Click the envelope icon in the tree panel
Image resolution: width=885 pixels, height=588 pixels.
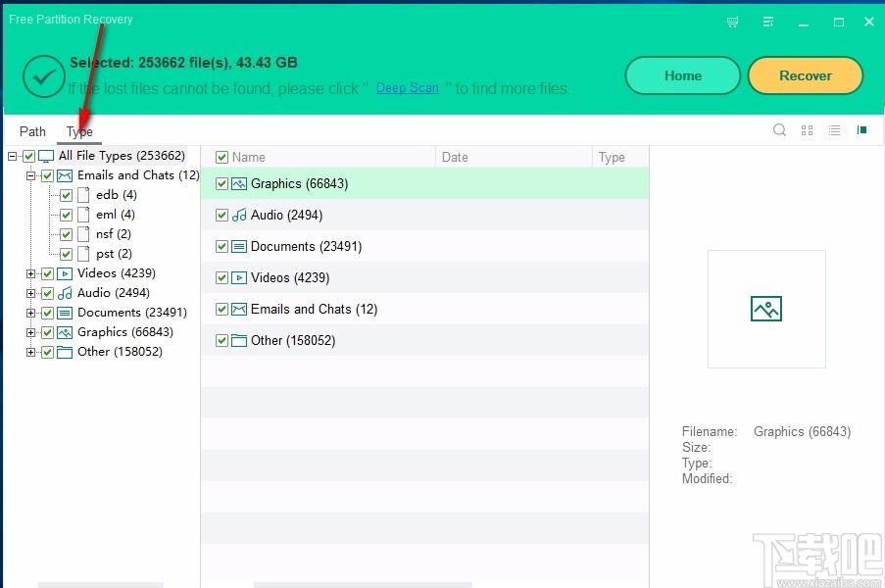pos(65,175)
